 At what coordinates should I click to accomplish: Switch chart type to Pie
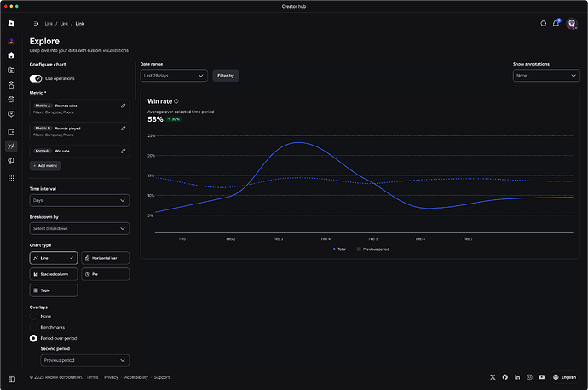[x=106, y=274]
